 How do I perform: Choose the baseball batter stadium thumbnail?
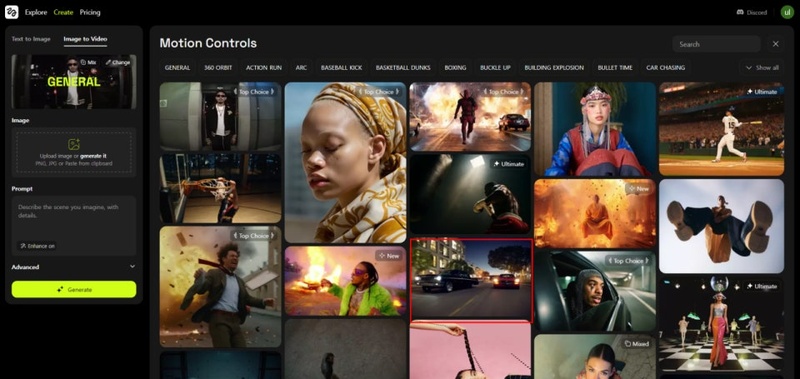721,129
